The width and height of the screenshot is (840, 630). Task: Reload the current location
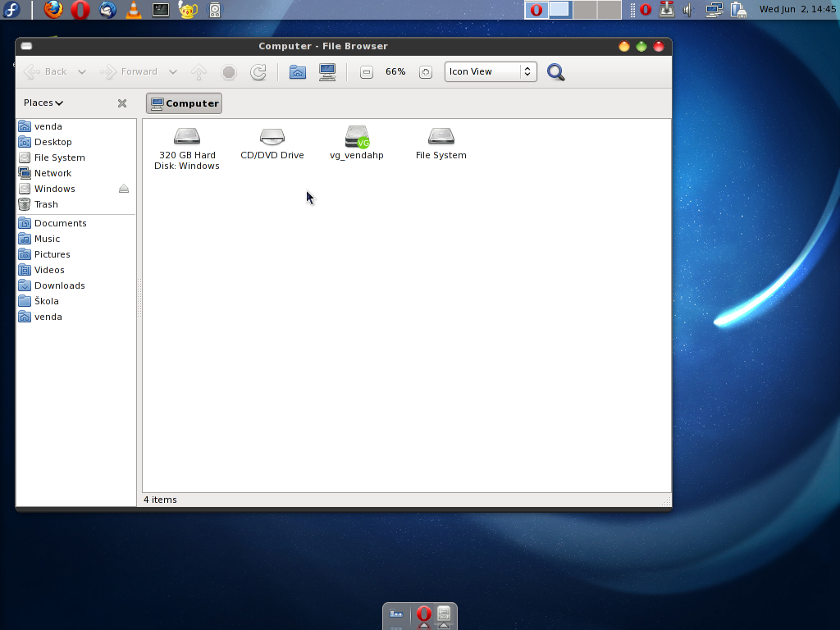click(258, 72)
